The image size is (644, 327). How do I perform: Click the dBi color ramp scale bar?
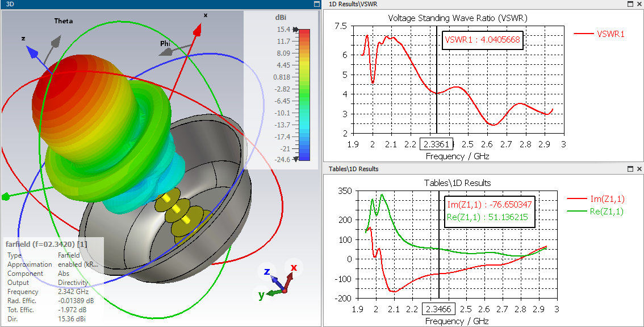point(304,94)
